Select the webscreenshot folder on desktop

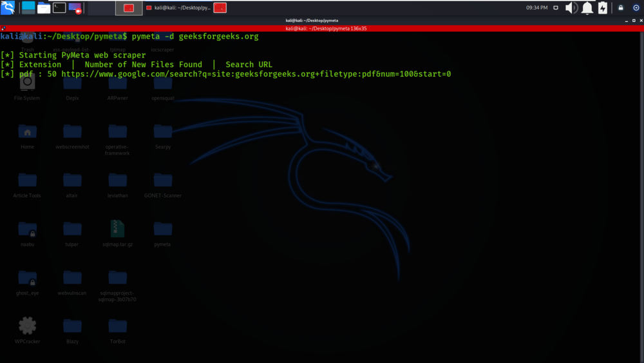pyautogui.click(x=72, y=137)
